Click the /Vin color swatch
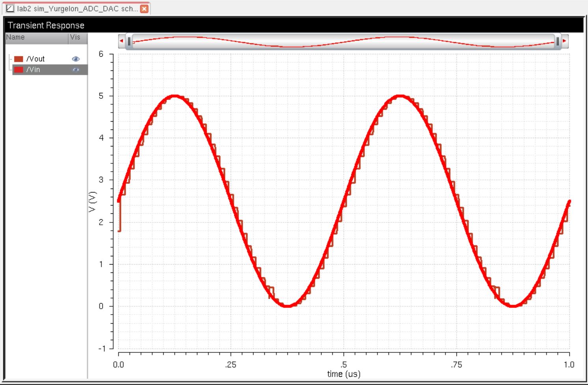This screenshot has height=385, width=588. click(19, 70)
